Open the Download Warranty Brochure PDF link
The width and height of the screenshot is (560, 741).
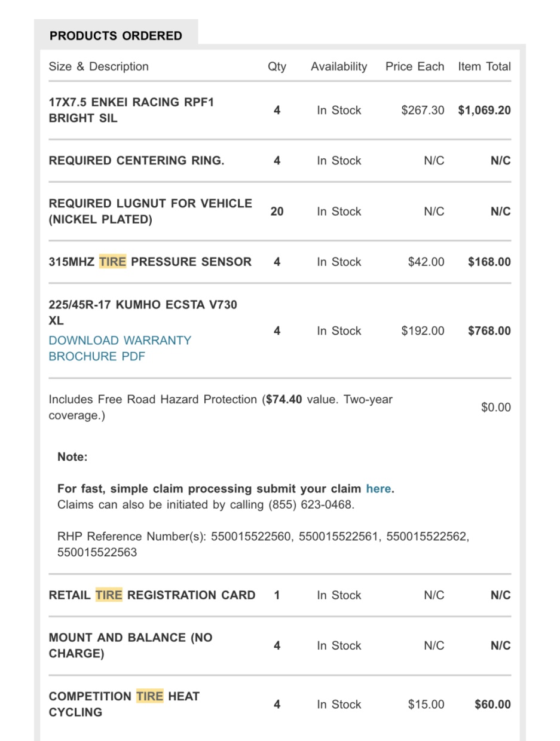[x=120, y=348]
